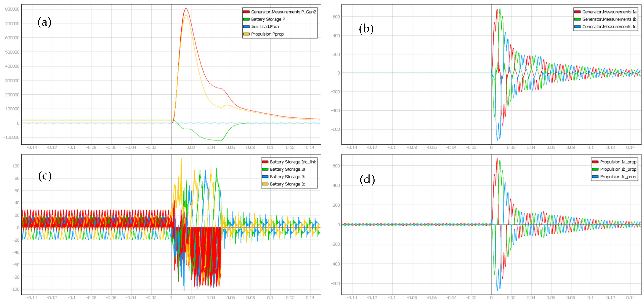644x302 pixels.
Task: Click the 800000 y-axis tick in plot (a)
Action: (x=12, y=9)
